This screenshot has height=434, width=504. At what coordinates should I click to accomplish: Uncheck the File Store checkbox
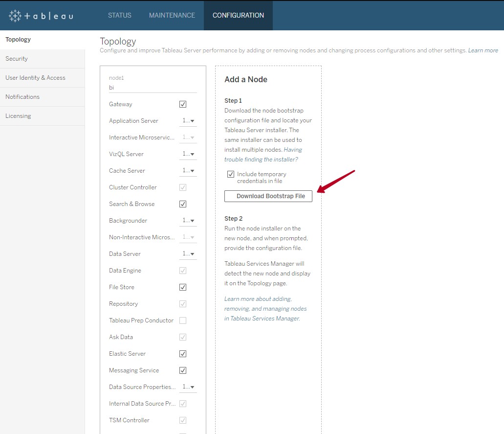(x=183, y=287)
